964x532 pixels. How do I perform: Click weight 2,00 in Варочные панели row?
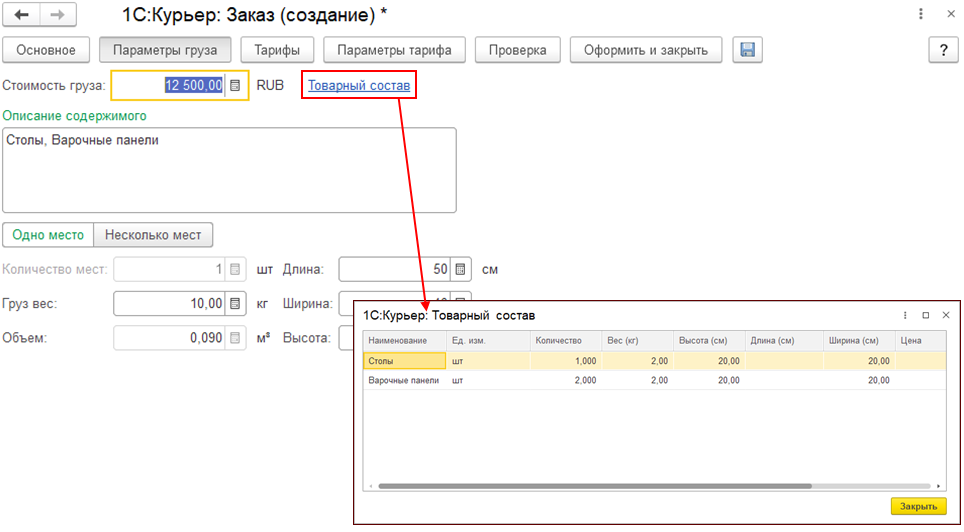coord(638,380)
